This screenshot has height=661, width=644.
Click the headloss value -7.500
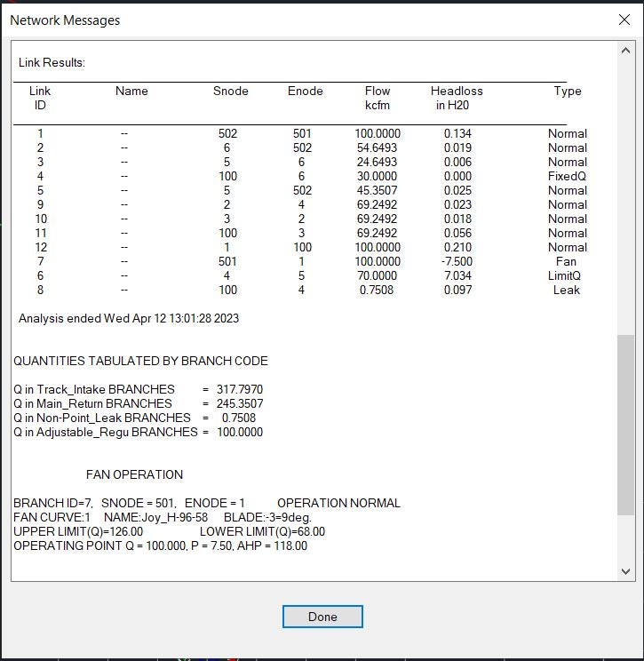click(457, 261)
